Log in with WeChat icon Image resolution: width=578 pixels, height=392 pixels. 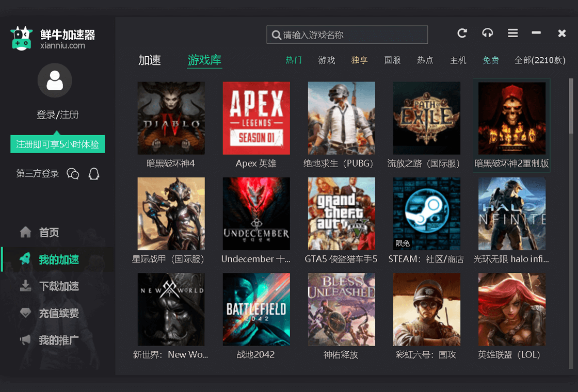pyautogui.click(x=73, y=173)
